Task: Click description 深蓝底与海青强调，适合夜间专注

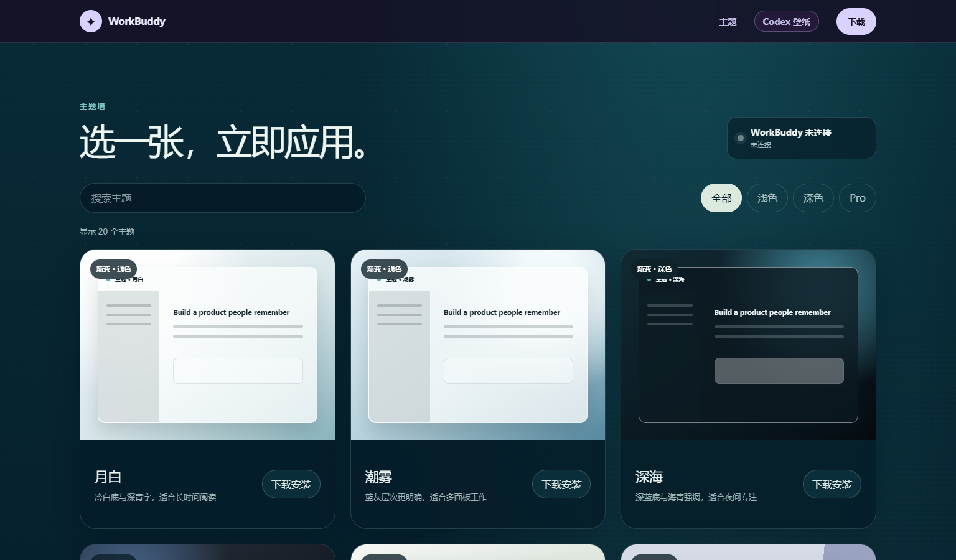Action: [696, 497]
